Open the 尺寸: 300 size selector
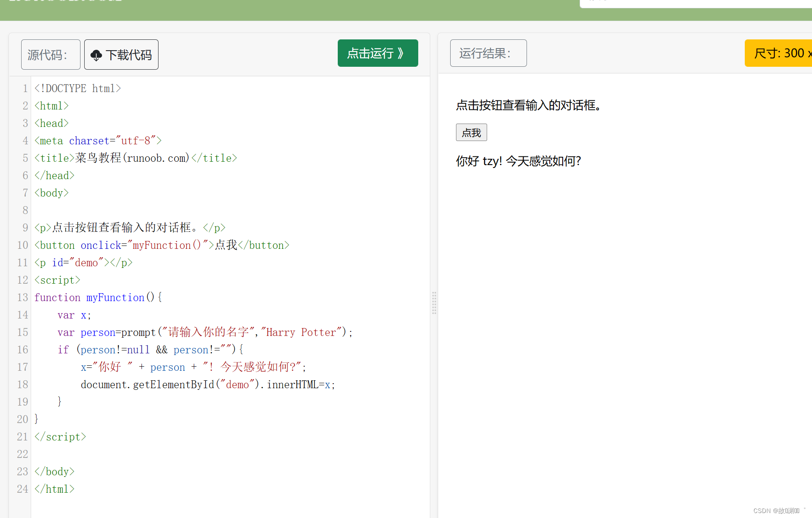812x518 pixels. (778, 53)
